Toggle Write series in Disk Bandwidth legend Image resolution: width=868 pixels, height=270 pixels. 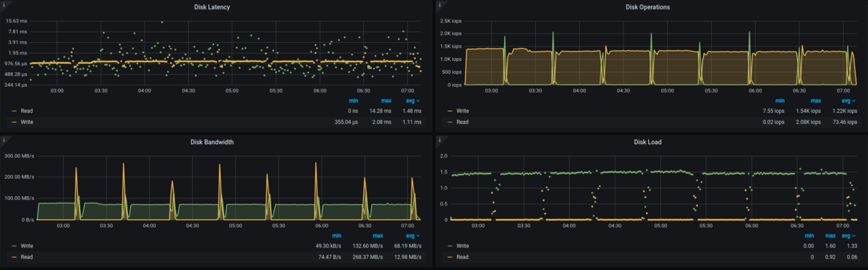(x=27, y=245)
